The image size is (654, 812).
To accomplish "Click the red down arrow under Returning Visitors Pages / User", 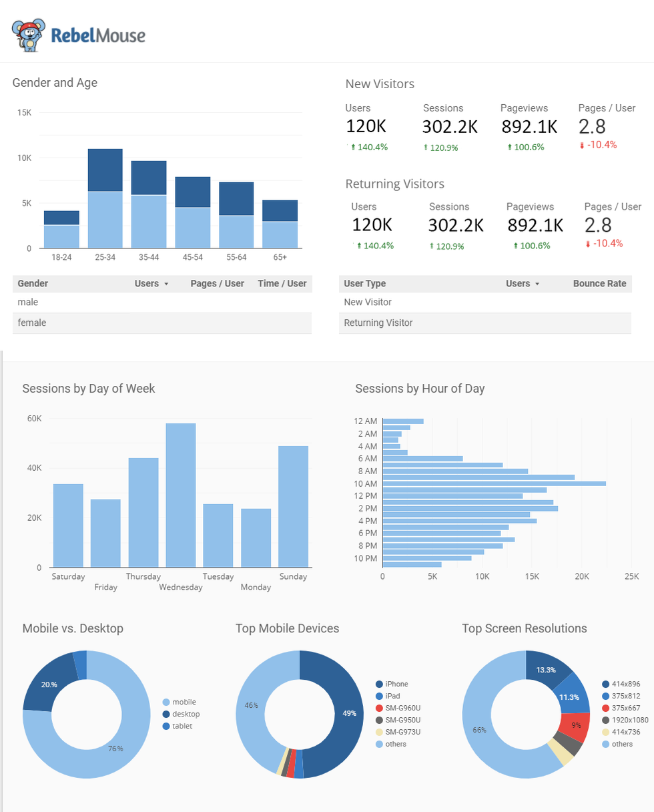I will (x=588, y=244).
